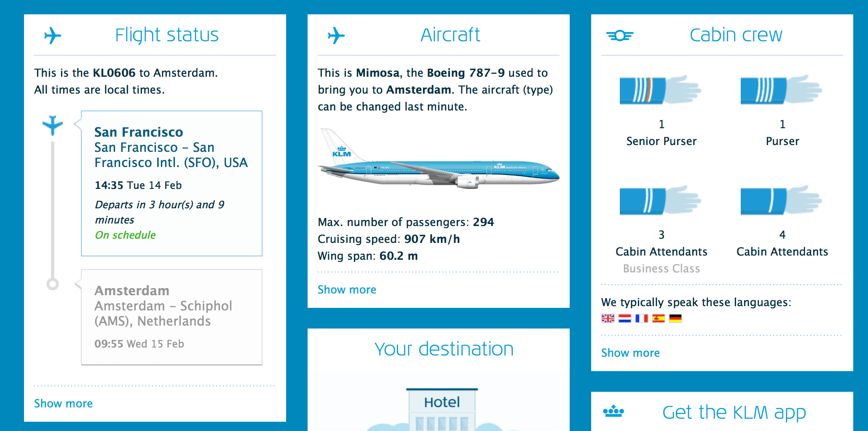
Task: Expand Show more in Cabin crew panel
Action: 630,353
